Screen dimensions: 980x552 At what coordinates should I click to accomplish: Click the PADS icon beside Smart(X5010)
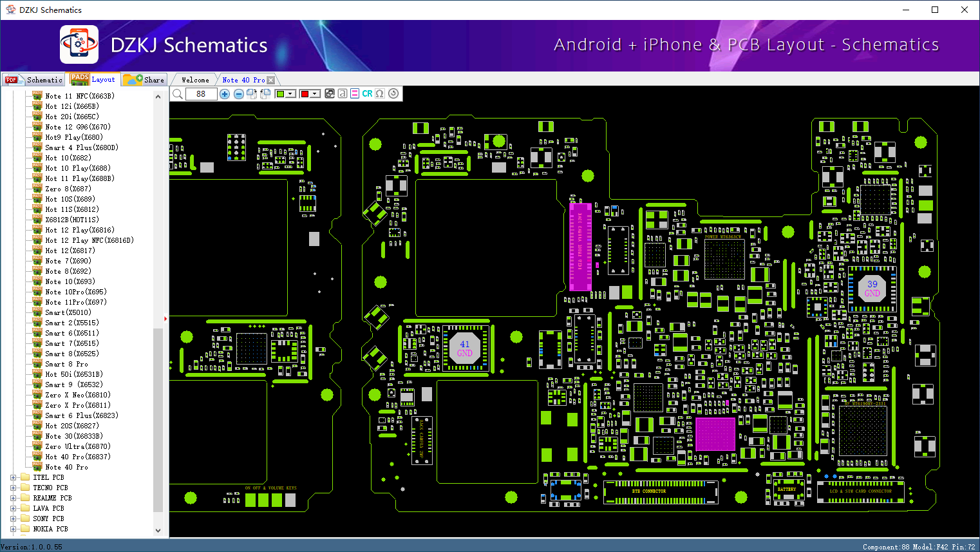tap(37, 312)
